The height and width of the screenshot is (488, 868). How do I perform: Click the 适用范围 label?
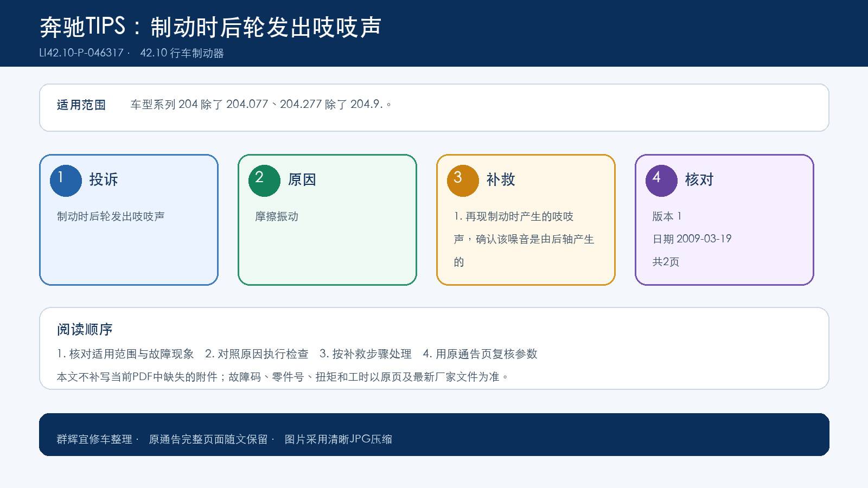pos(81,105)
